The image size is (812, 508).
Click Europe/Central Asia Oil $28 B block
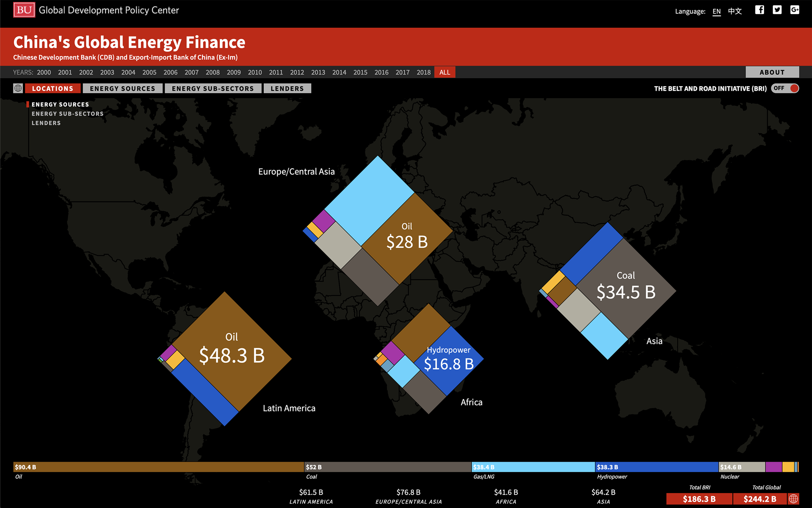[407, 238]
